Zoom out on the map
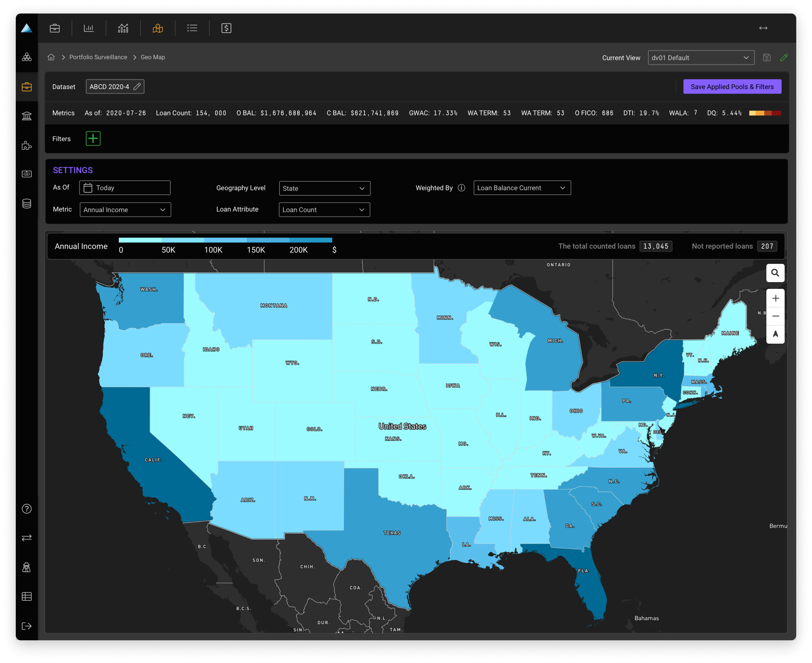This screenshot has width=812, height=663. tap(775, 316)
